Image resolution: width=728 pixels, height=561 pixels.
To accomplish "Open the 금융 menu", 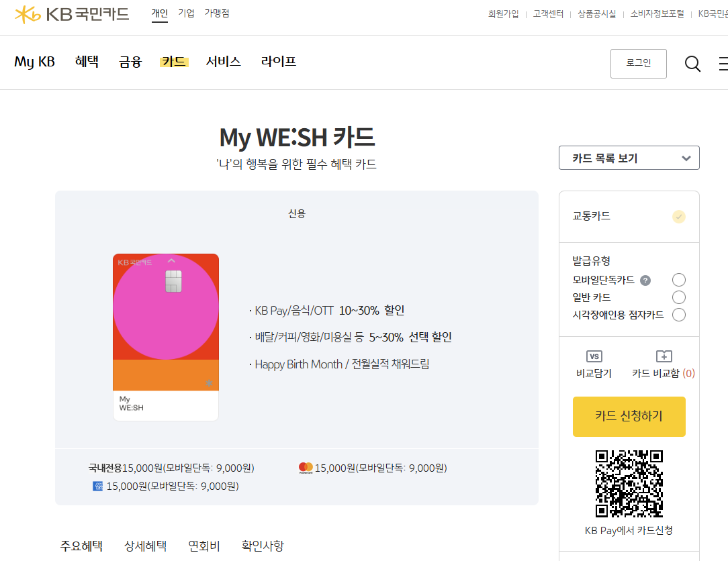I will coord(130,62).
